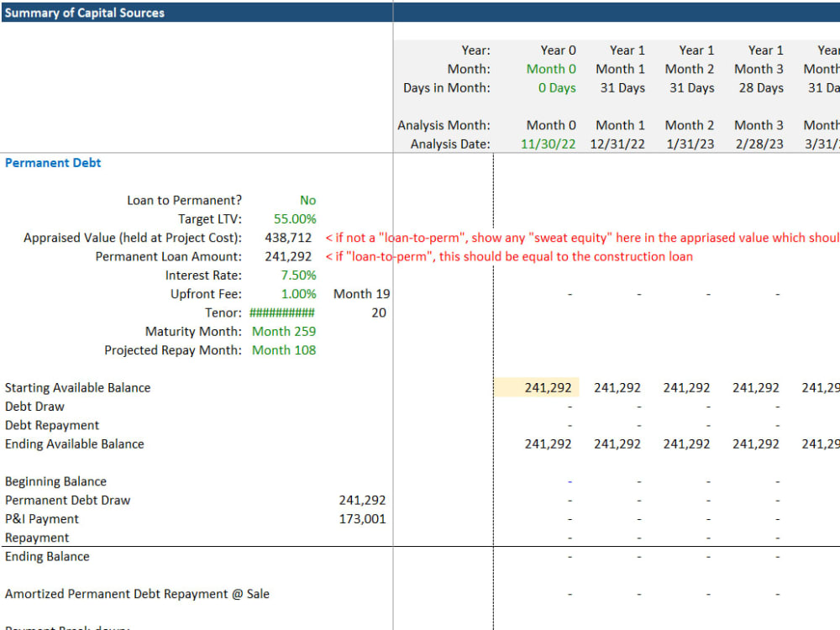Screen dimensions: 840x630
Task: Click the 'No' value for Loan to Permanent
Action: click(307, 200)
